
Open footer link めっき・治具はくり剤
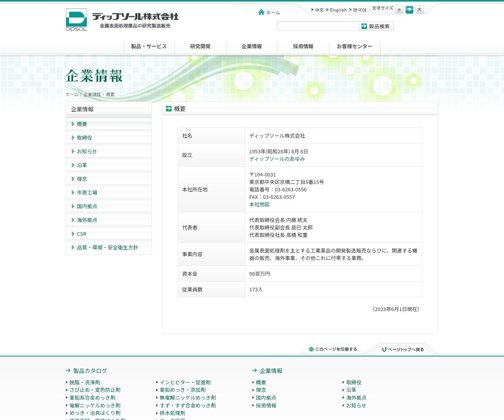click(95, 413)
